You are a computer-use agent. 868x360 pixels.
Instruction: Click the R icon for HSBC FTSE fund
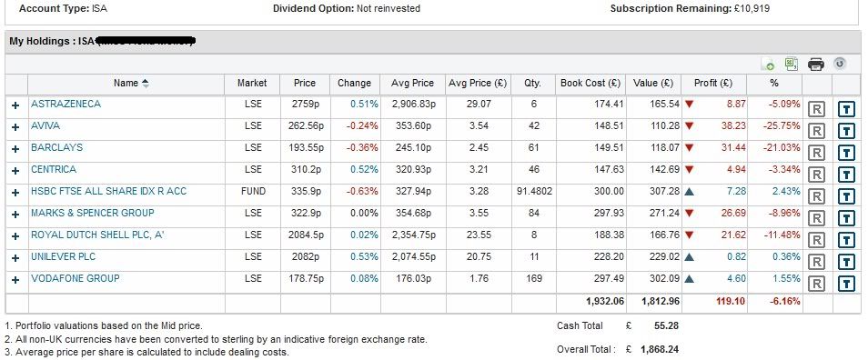pos(816,196)
